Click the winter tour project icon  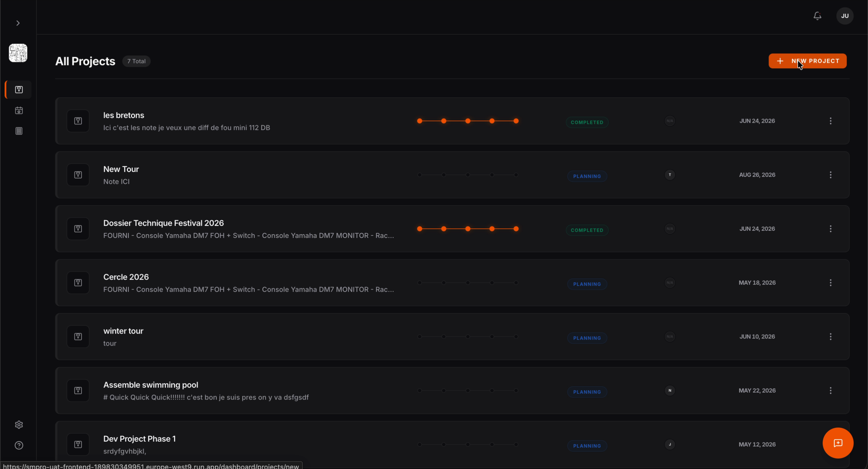[78, 337]
